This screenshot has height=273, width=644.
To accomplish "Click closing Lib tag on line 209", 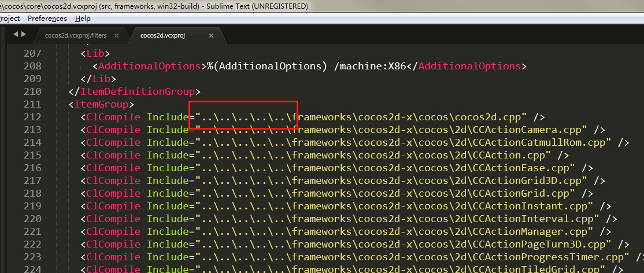I will point(99,79).
